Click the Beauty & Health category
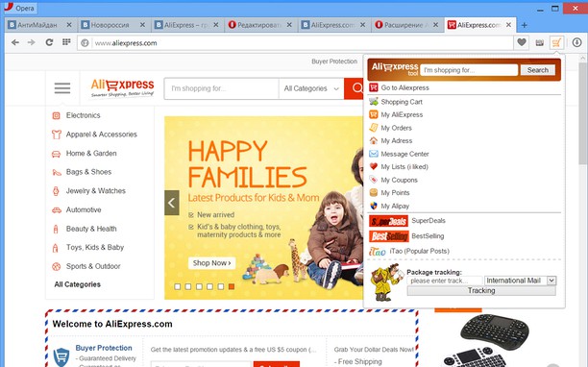This screenshot has width=588, height=367. [x=91, y=229]
